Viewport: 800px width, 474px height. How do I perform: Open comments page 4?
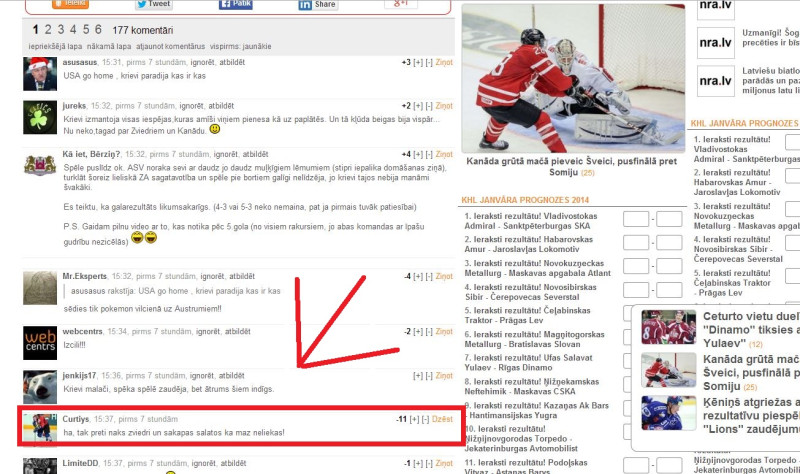(73, 30)
